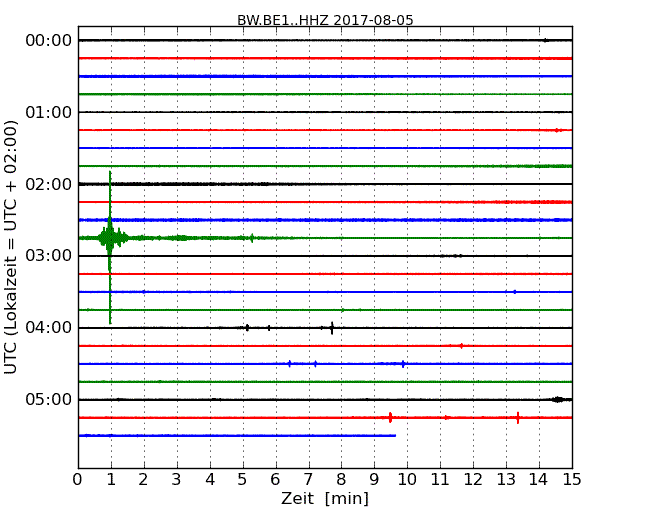Select the '02:00' y-axis tick label
The image size is (650, 520).
[49, 184]
